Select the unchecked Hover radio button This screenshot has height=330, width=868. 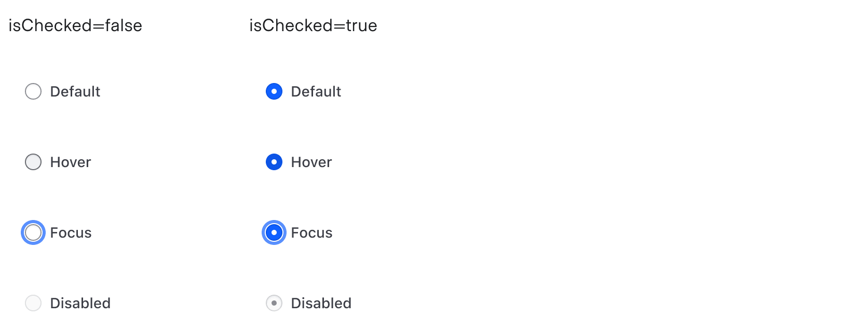pyautogui.click(x=33, y=162)
